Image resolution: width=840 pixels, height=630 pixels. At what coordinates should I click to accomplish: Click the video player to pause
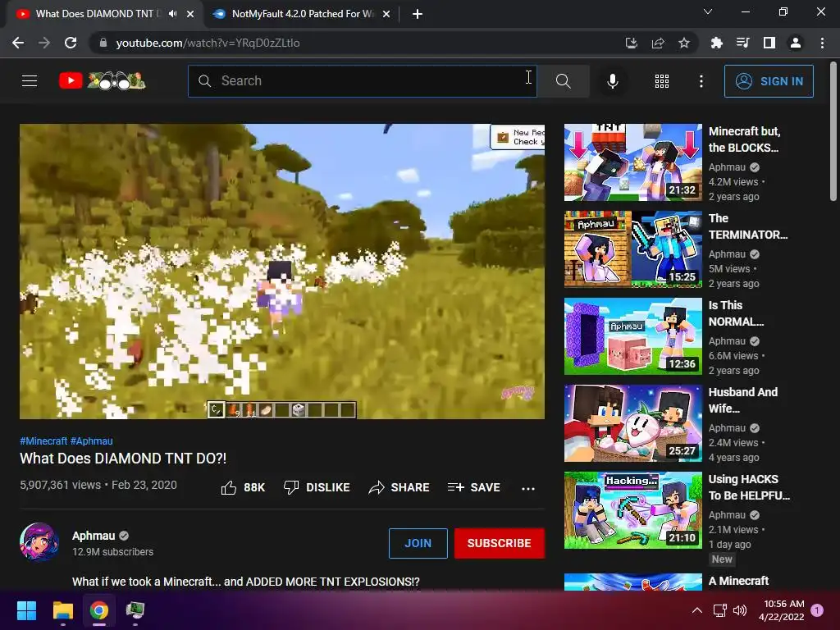tap(282, 271)
